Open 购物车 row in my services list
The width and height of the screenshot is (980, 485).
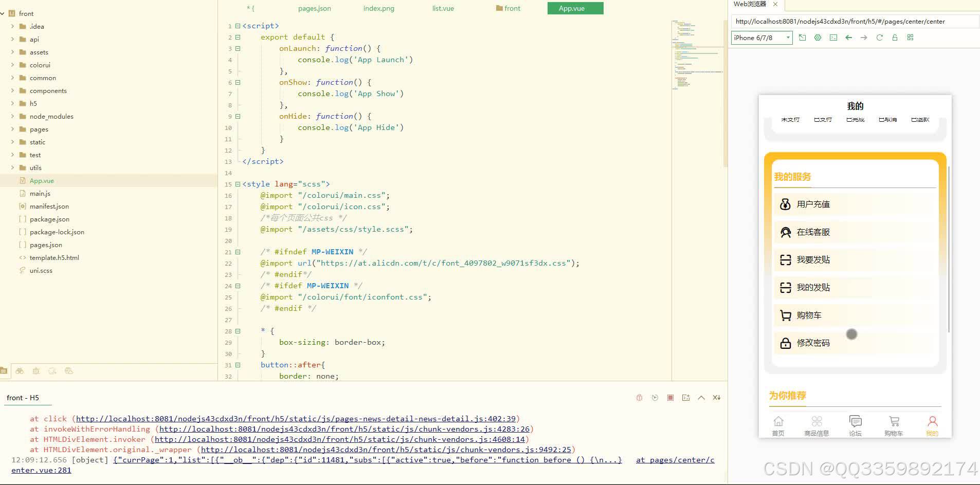pos(855,315)
